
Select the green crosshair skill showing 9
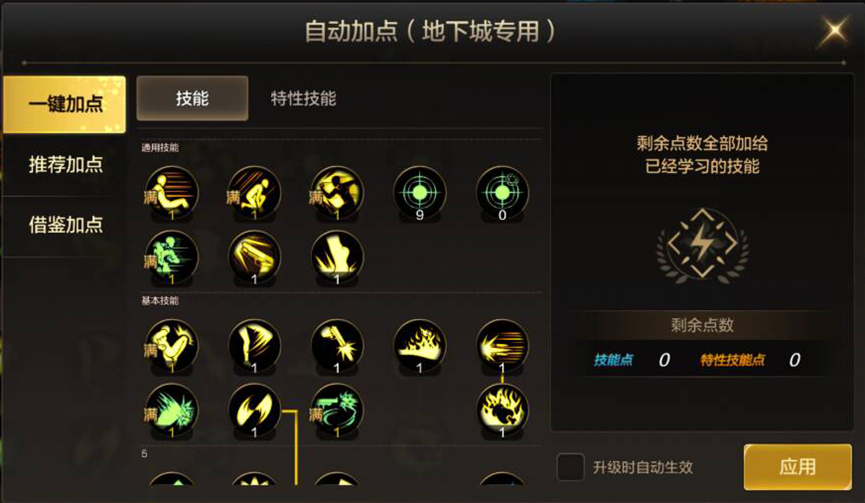[419, 193]
